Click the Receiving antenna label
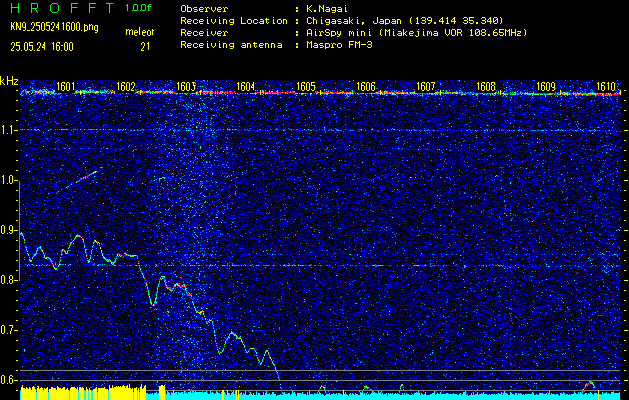Screen dimensions: 629x400 point(231,45)
